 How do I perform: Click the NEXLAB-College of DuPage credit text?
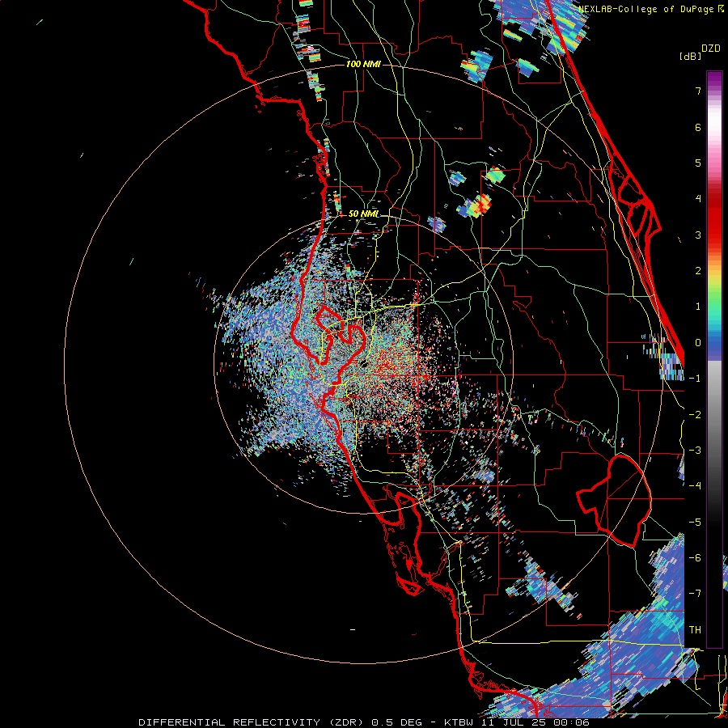(647, 9)
